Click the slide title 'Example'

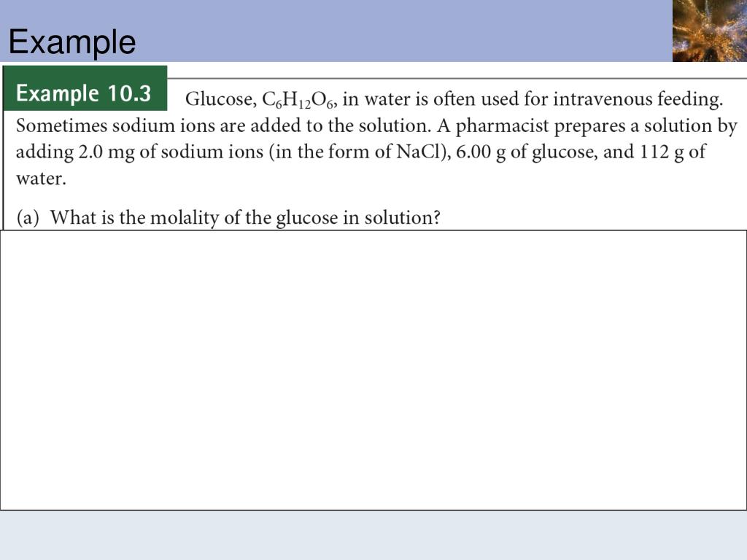point(72,42)
